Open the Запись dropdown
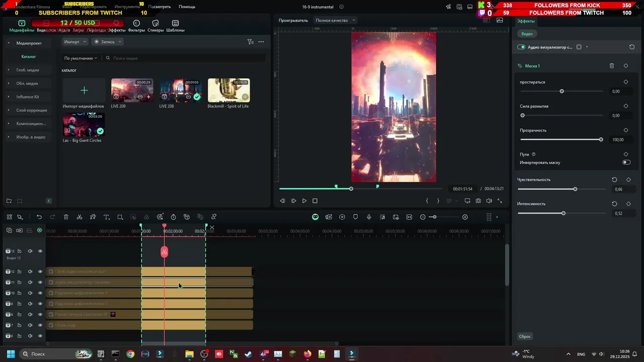 (108, 42)
